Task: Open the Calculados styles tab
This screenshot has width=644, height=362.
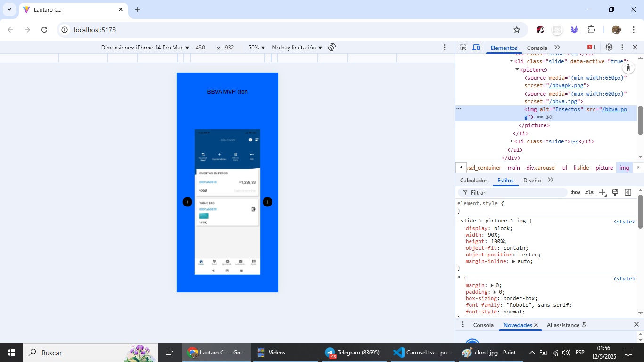Action: click(x=474, y=180)
